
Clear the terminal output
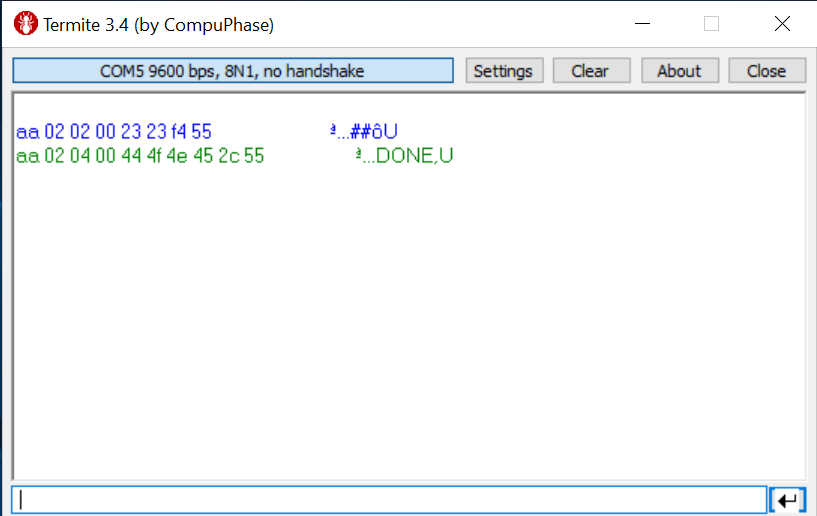[x=589, y=71]
